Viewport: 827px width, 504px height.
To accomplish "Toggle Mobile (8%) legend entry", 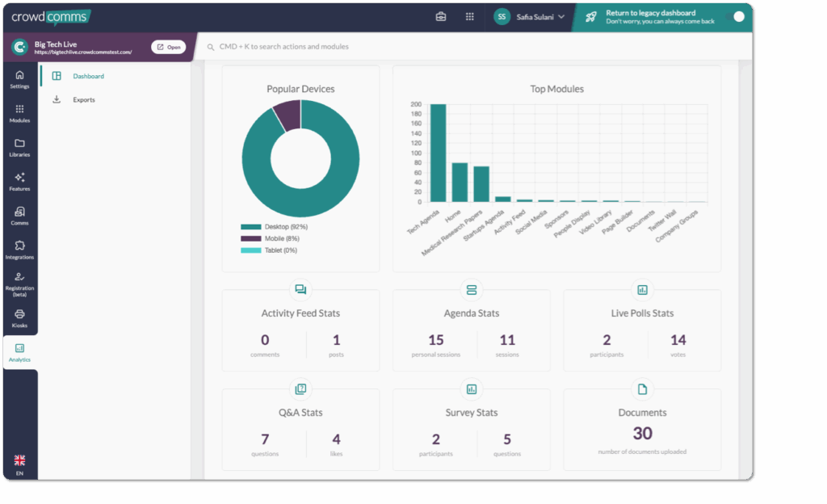I will [x=270, y=238].
